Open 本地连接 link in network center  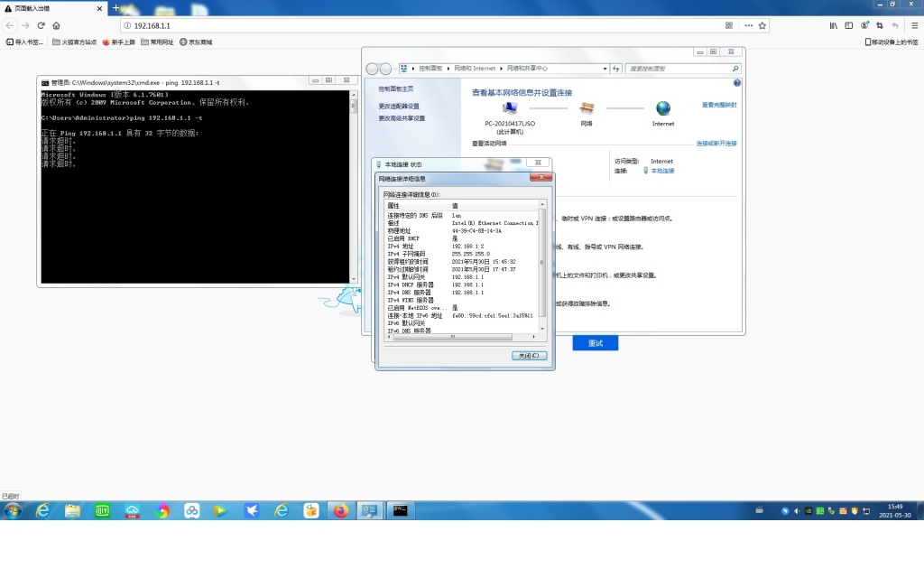[662, 171]
